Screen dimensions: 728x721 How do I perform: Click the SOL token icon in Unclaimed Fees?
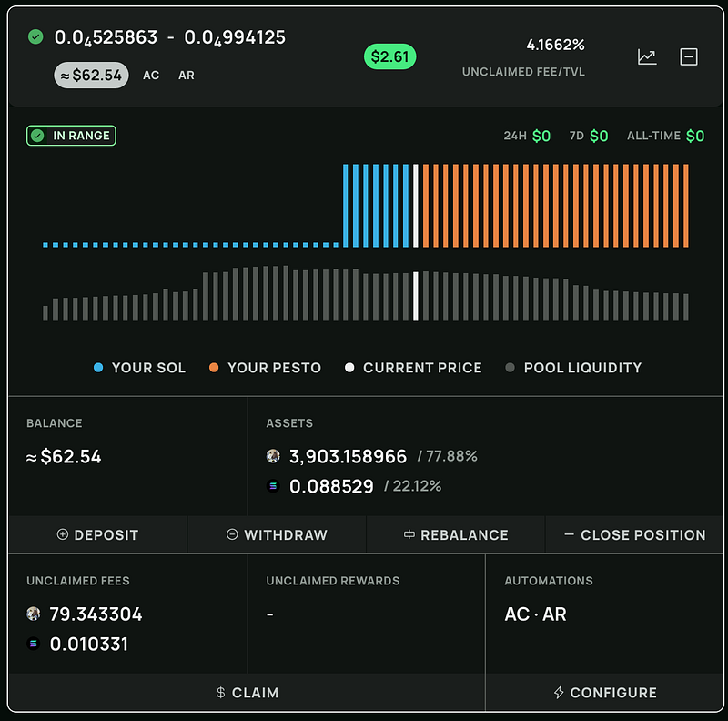(34, 644)
